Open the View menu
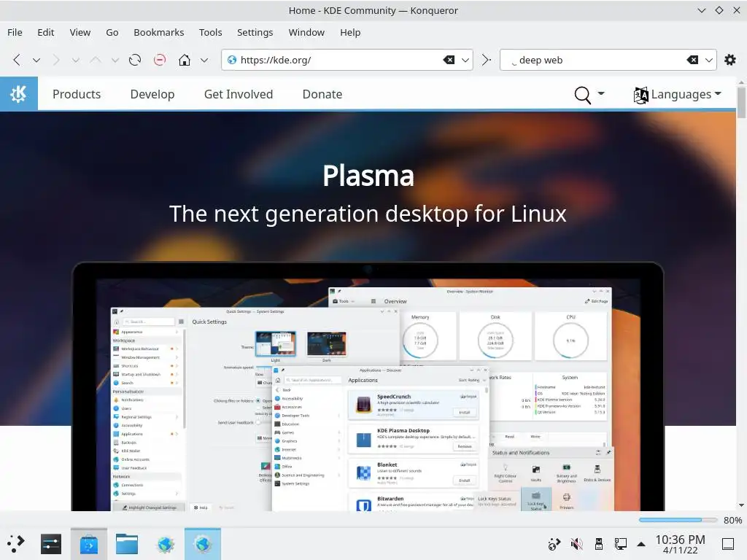This screenshot has width=747, height=560. click(x=80, y=32)
